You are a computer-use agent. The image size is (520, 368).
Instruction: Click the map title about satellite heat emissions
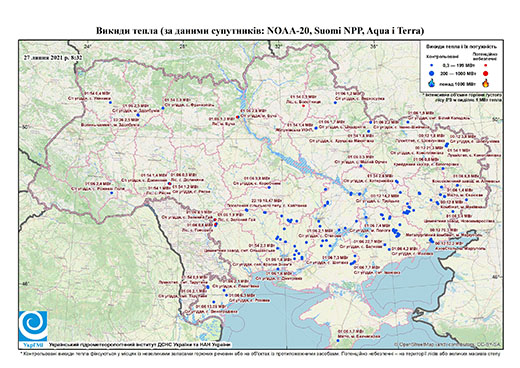tap(260, 31)
